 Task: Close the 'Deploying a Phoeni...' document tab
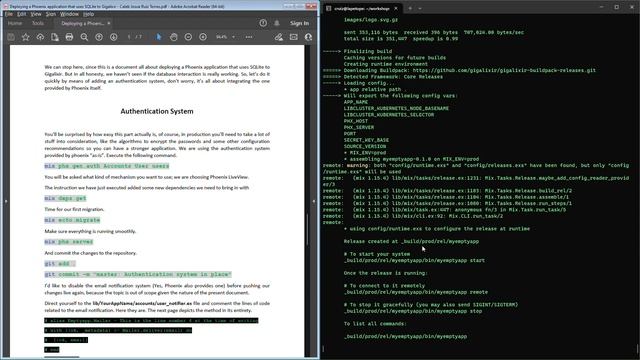109,23
